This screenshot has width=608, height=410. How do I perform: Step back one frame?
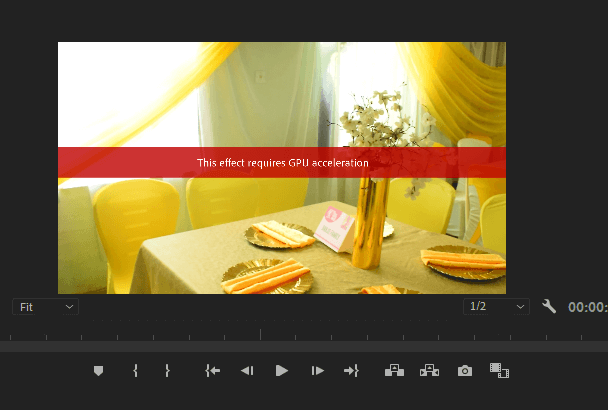247,371
